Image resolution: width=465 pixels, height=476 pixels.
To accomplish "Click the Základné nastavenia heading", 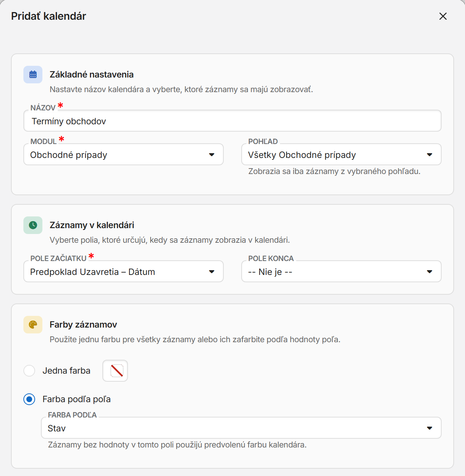I will (x=92, y=75).
